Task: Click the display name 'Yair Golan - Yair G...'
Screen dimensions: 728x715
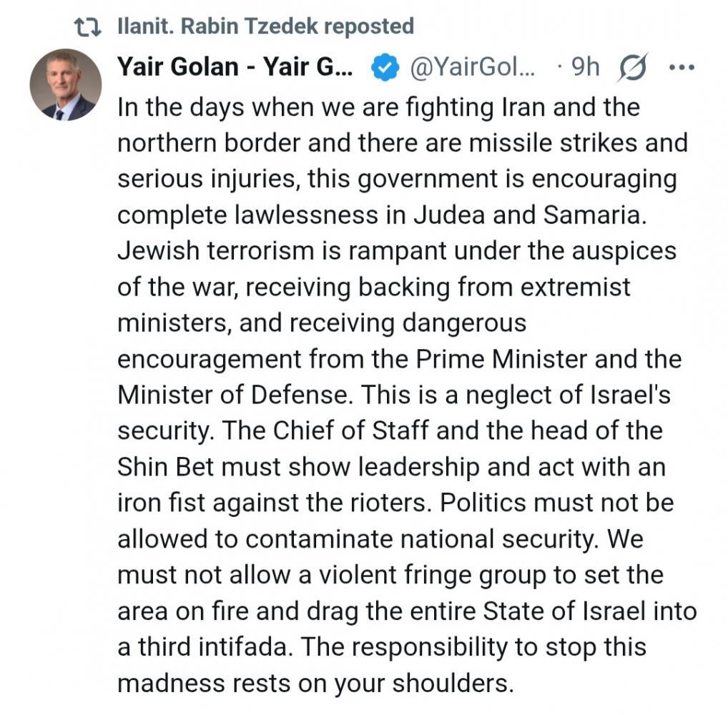Action: [x=235, y=68]
